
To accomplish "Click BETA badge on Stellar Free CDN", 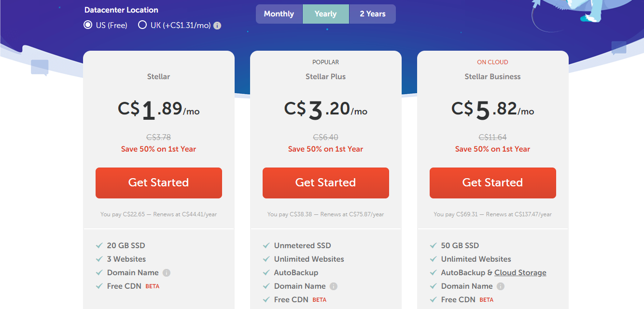I will pos(153,286).
